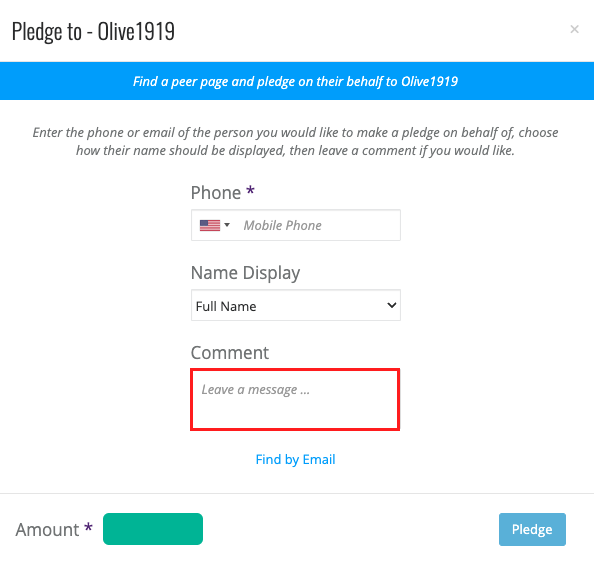Focus the Comment message text area
The image size is (594, 565).
pos(295,399)
